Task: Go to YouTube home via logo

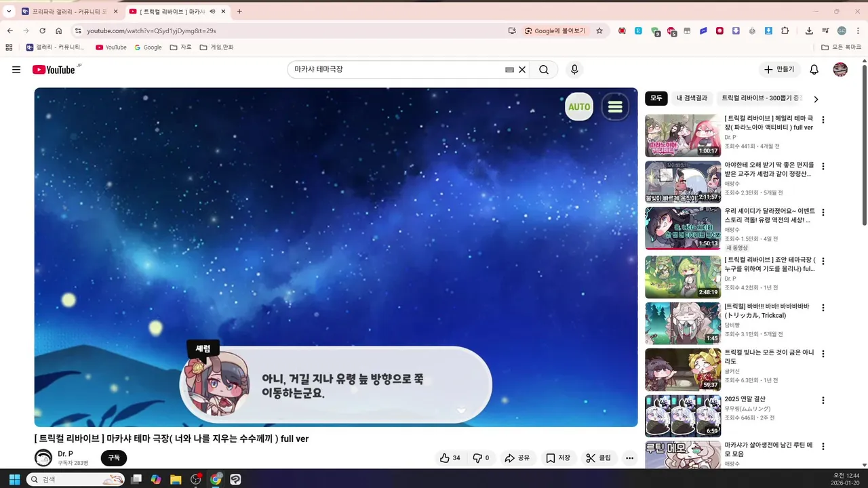Action: click(56, 69)
